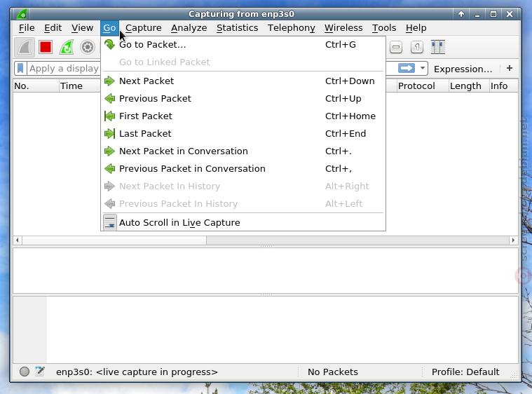Open the filter history dropdown arrow
Screen dimensions: 532x394
pyautogui.click(x=423, y=68)
